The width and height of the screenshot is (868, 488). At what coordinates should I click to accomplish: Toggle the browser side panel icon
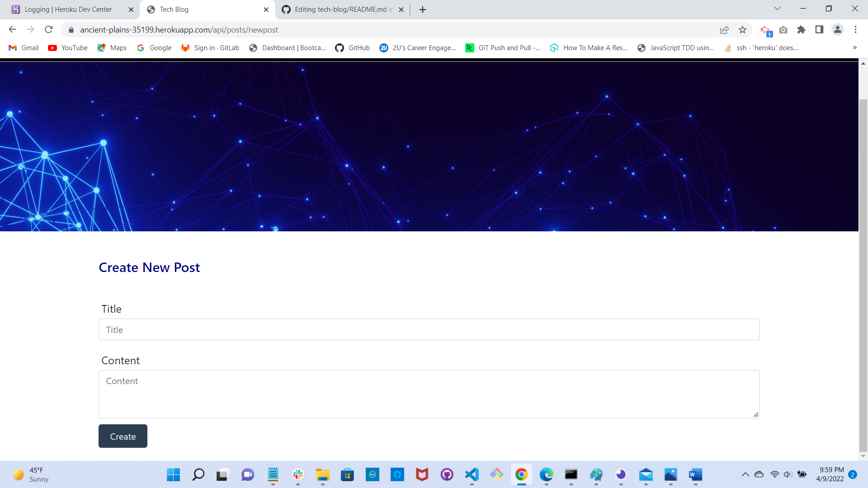click(819, 30)
